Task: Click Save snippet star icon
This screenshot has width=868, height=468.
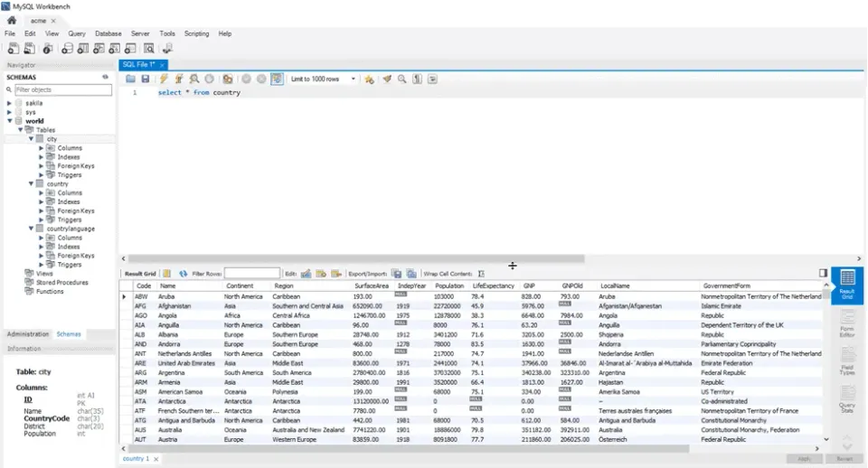Action: tap(369, 80)
